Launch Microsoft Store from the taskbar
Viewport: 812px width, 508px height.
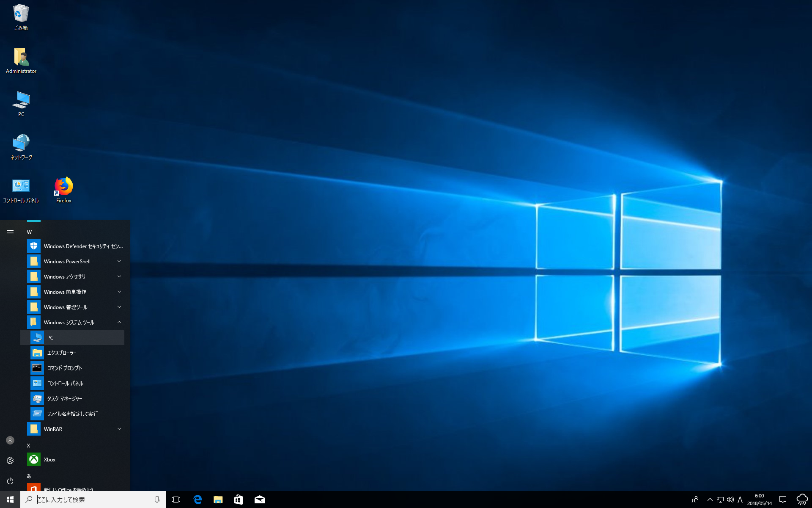239,500
